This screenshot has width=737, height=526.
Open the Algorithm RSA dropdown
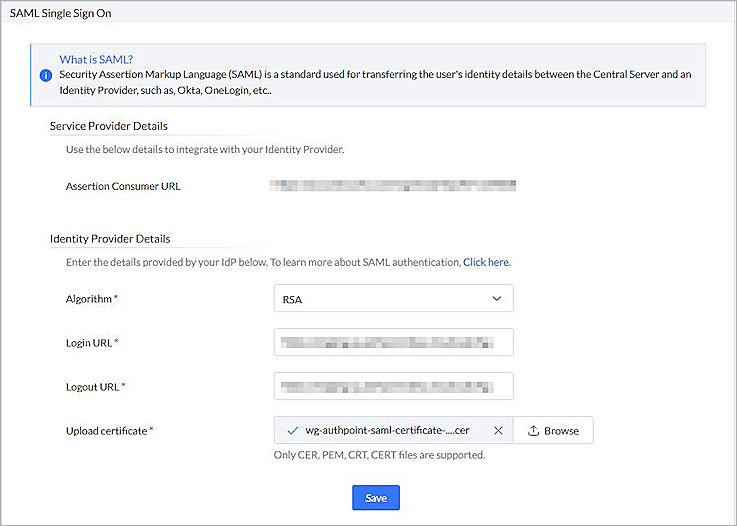pos(393,298)
